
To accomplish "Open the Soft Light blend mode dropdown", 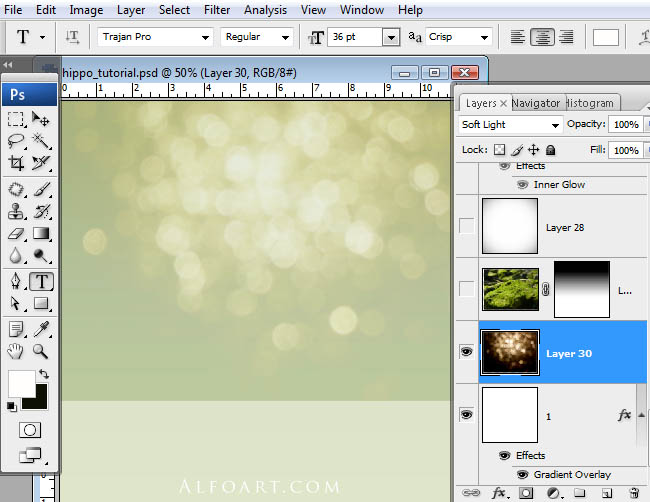I will point(510,124).
